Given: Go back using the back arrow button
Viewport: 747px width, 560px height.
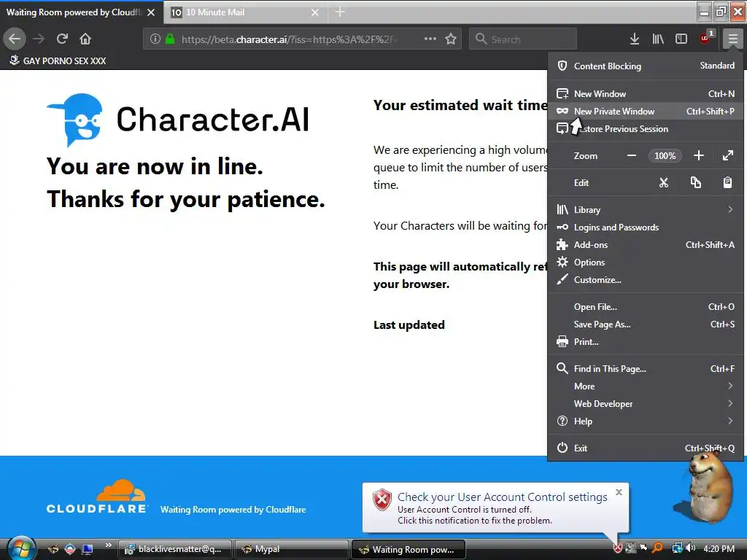Looking at the screenshot, I should tap(15, 39).
